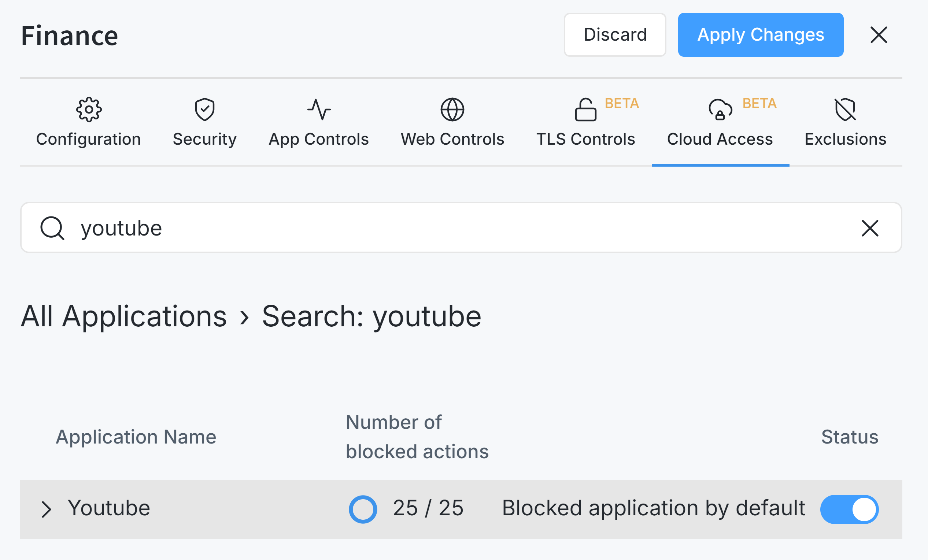Switch to the Security tab

(x=204, y=122)
